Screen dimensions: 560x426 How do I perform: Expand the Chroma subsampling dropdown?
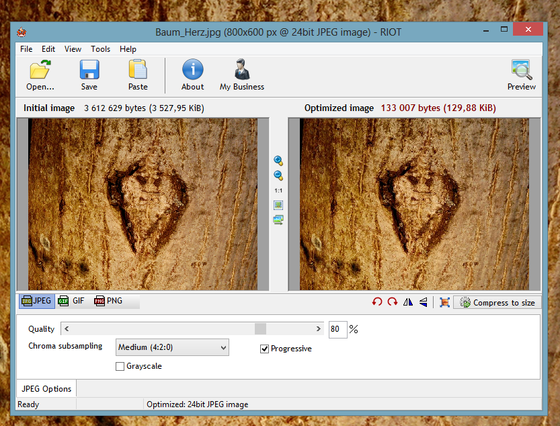[x=172, y=347]
